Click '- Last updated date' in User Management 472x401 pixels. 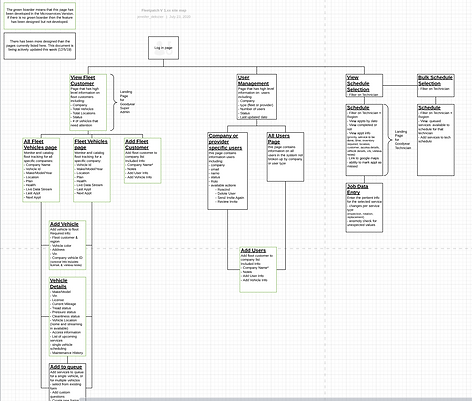[253, 117]
